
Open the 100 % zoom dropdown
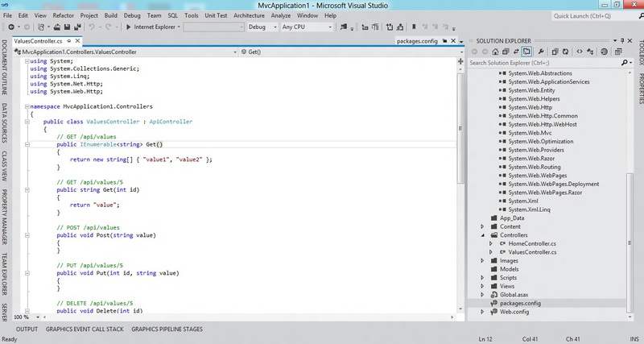coord(37,317)
